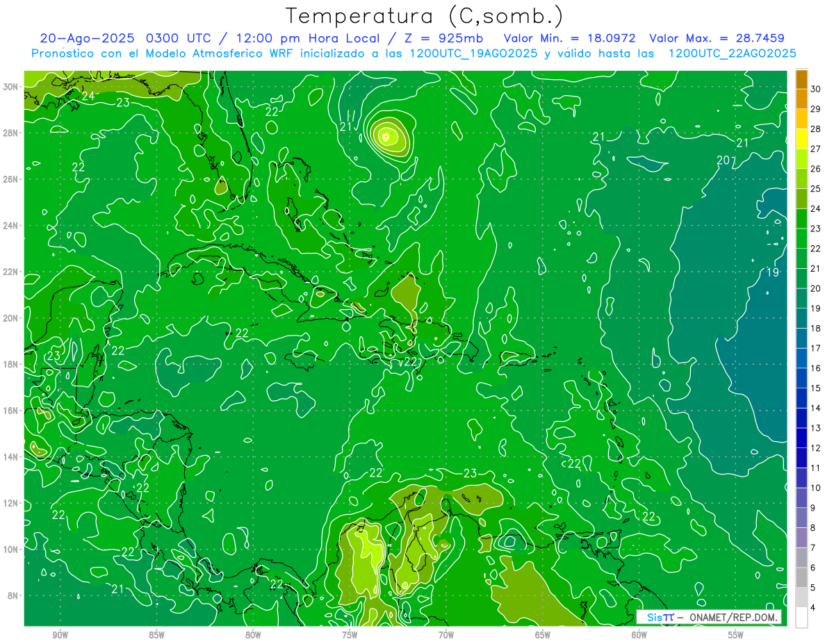Viewport: 834px width, 644px height.
Task: Select the pure blue swatch between legend values 12 and 13
Action: point(801,438)
